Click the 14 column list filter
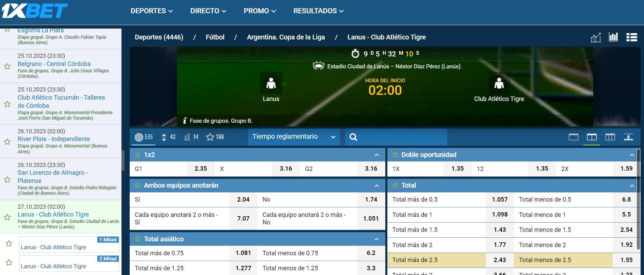Screen dimensions: 644x275 [191, 137]
